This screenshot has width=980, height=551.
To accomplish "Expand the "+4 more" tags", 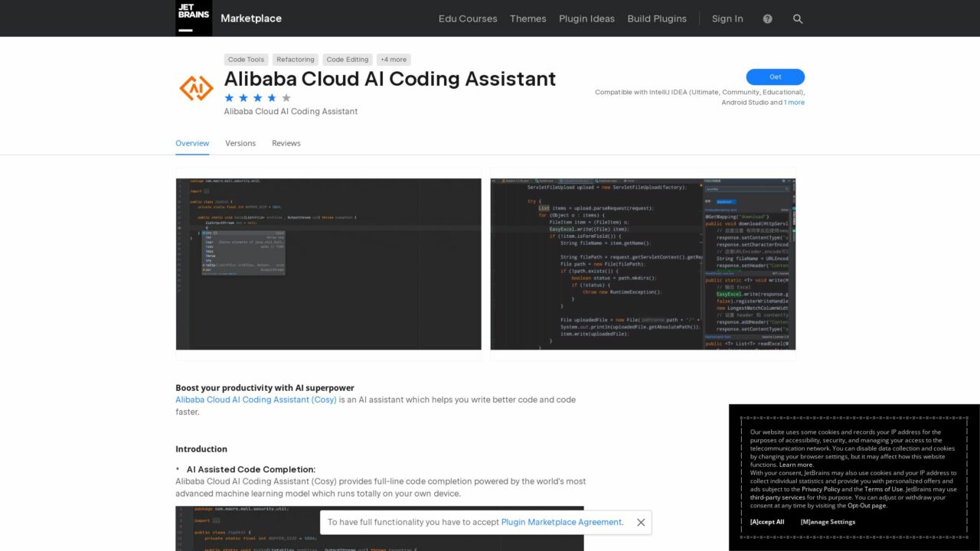I will pos(393,59).
